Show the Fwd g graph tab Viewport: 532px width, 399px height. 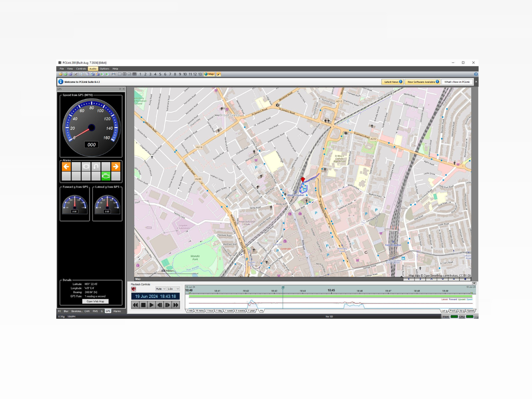coord(453,311)
